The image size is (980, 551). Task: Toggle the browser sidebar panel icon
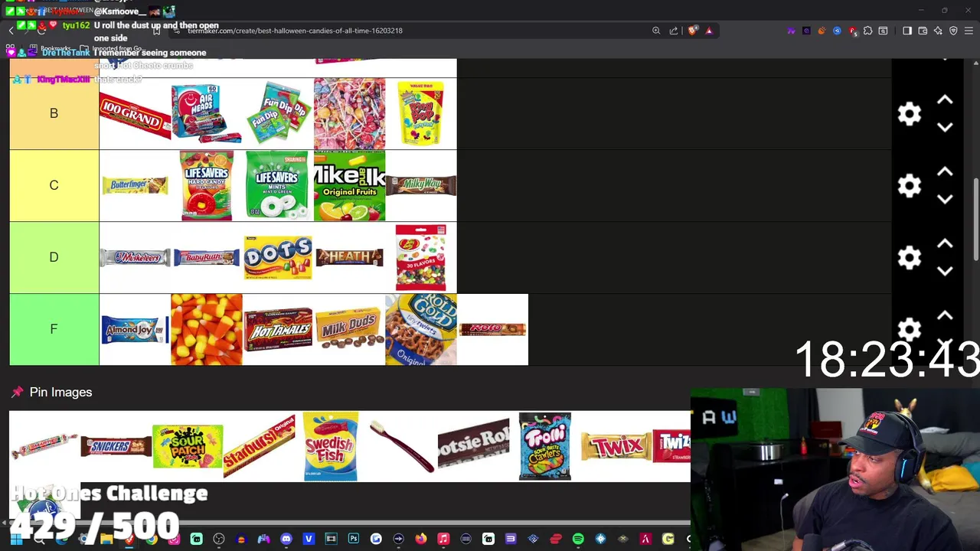click(x=907, y=31)
